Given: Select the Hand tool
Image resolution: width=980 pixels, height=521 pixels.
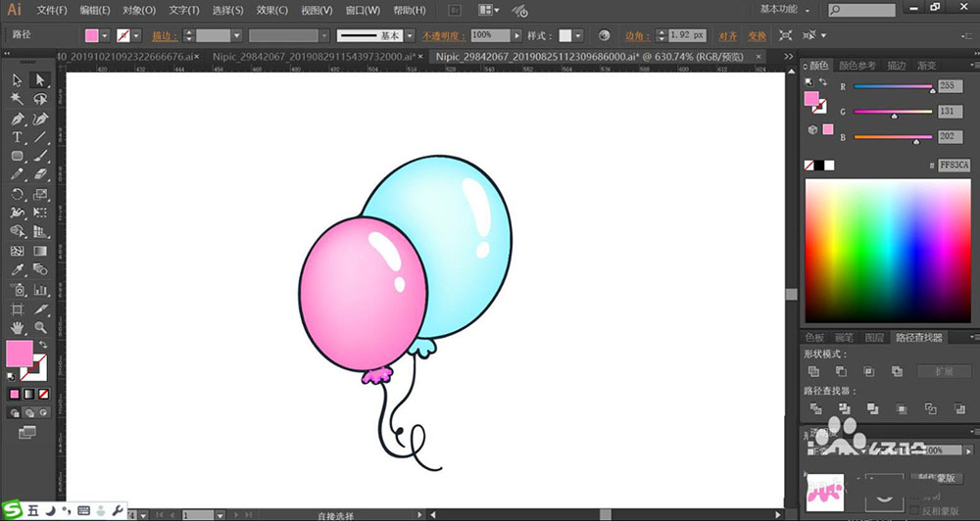Looking at the screenshot, I should tap(17, 327).
